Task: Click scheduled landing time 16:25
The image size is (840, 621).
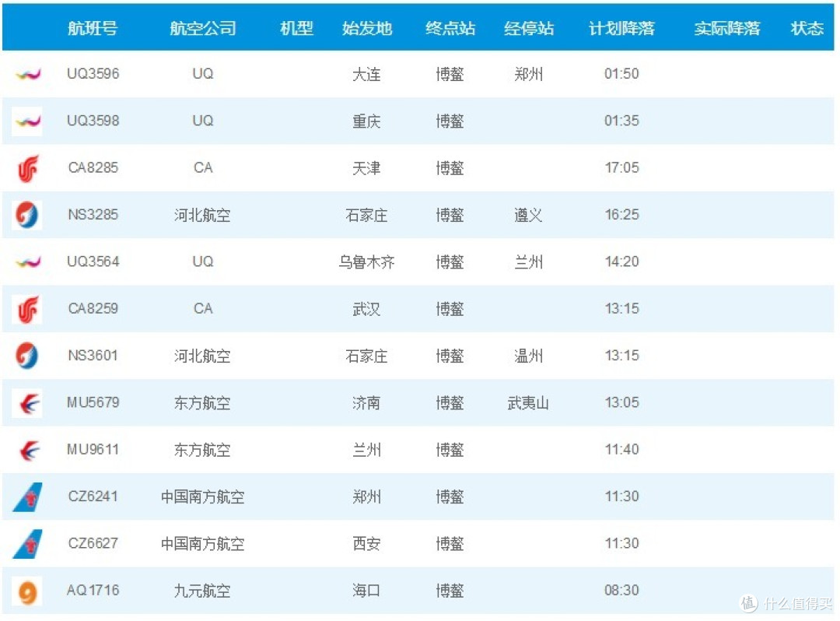Action: point(621,215)
